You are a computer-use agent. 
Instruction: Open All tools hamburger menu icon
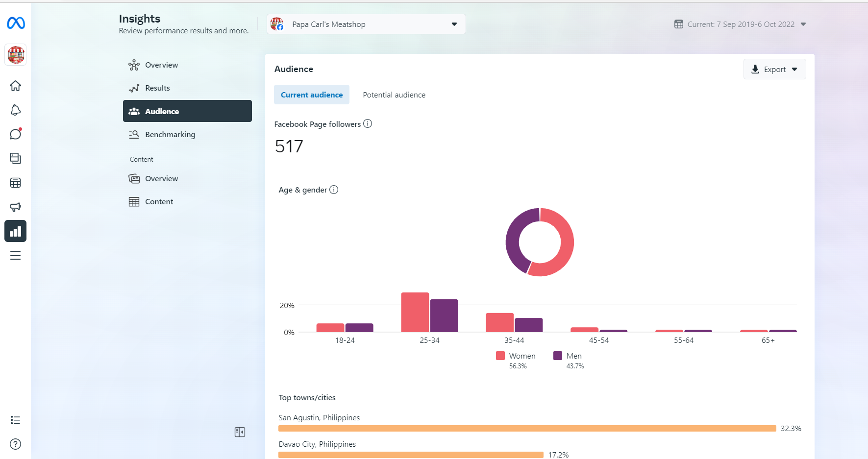[16, 255]
